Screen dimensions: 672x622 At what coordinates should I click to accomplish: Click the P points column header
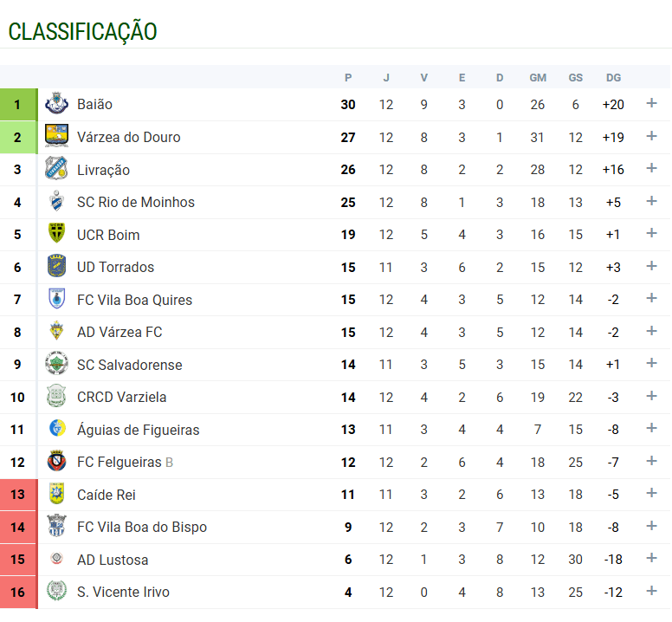(x=348, y=78)
